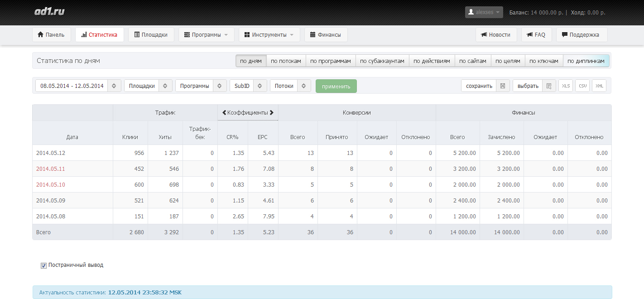Screen dimensions: 644x299
Task: Click the XLS export icon
Action: click(566, 86)
